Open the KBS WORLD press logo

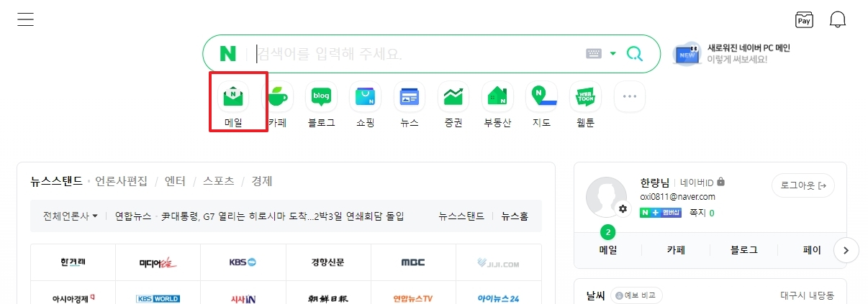click(x=158, y=298)
